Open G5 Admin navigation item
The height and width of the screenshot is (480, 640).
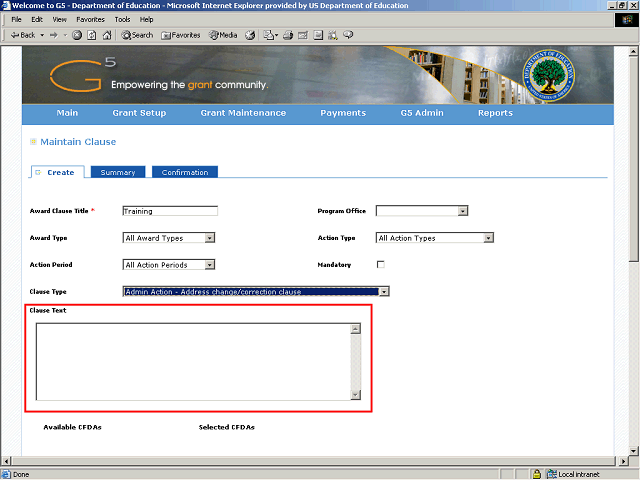422,113
